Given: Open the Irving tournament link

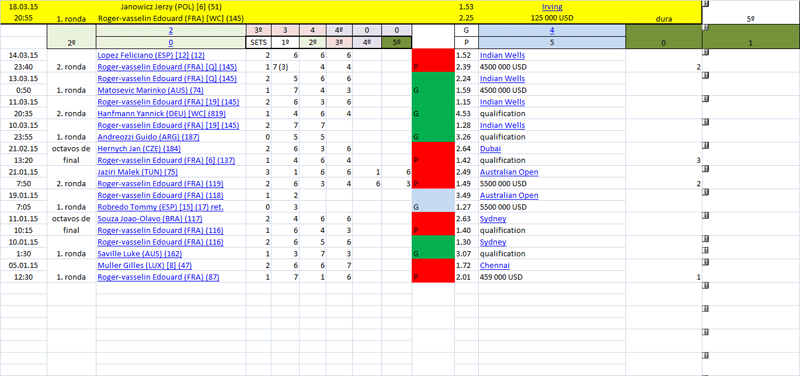Looking at the screenshot, I should [x=552, y=7].
